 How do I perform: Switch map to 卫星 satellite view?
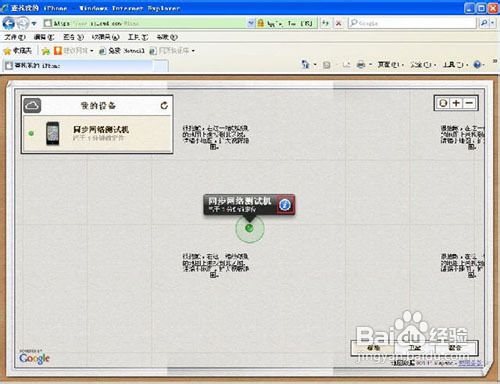[415, 348]
